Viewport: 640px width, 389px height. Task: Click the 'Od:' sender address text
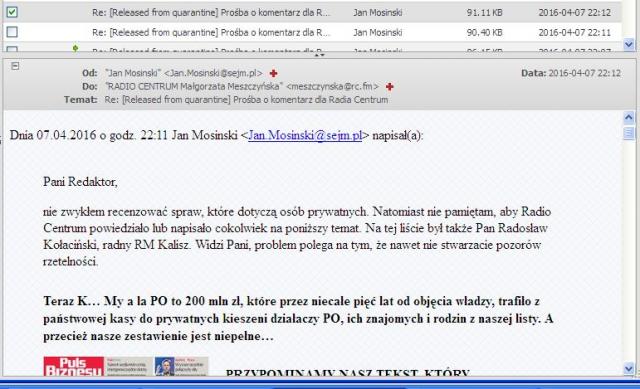point(184,73)
